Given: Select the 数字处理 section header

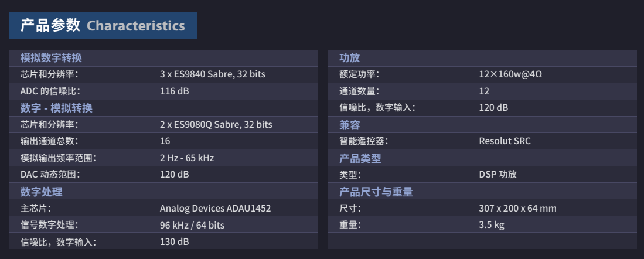Looking at the screenshot, I should 42,192.
